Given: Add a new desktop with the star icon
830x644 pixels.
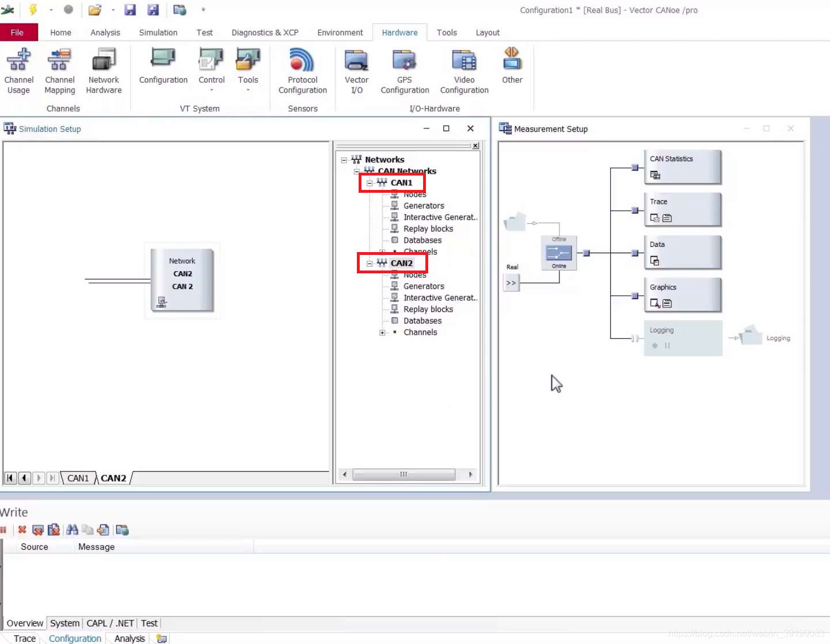Looking at the screenshot, I should point(162,638).
